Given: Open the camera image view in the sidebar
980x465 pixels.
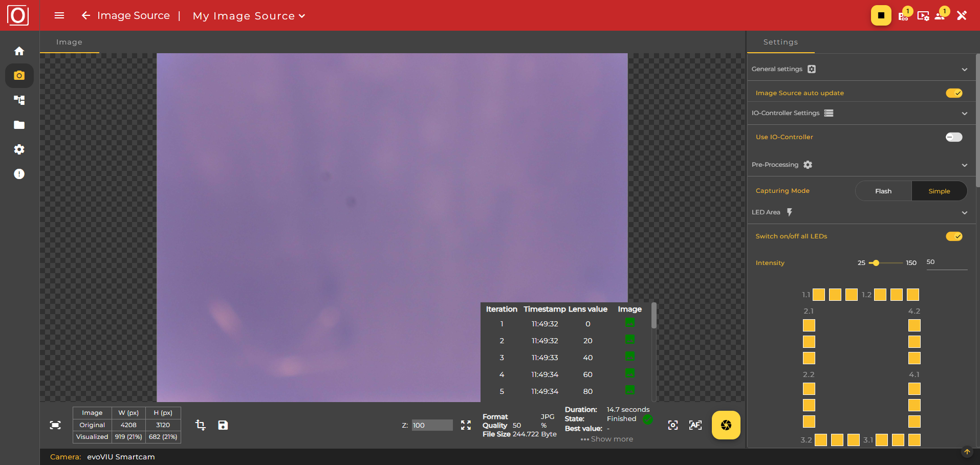Looking at the screenshot, I should (19, 76).
